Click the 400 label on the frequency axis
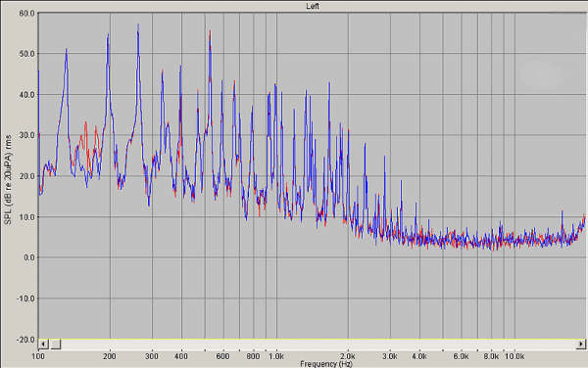588x368 pixels. (x=181, y=356)
